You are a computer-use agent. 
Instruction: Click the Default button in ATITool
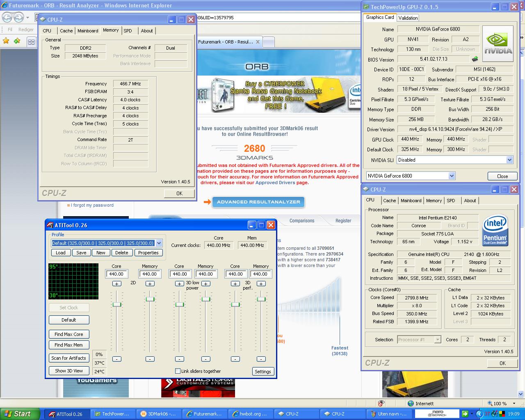point(69,320)
